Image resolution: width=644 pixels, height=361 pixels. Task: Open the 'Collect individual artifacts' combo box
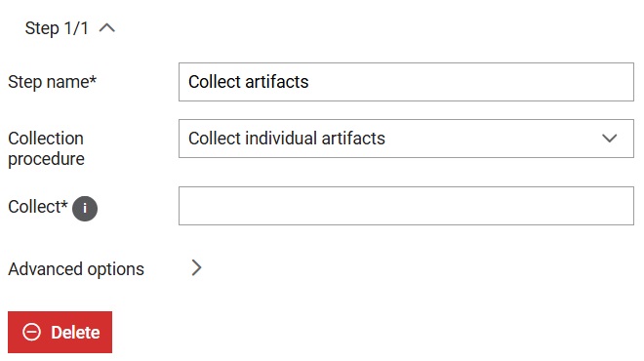pyautogui.click(x=406, y=139)
